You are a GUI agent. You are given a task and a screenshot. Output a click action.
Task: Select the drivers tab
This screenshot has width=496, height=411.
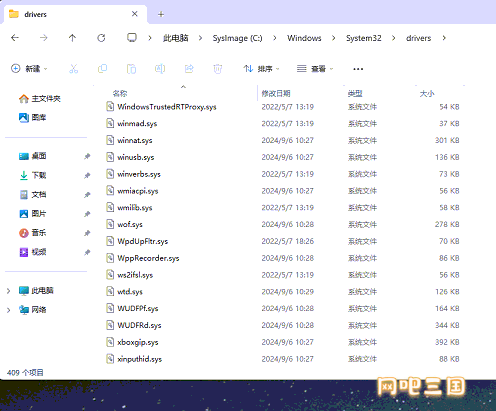pyautogui.click(x=75, y=14)
